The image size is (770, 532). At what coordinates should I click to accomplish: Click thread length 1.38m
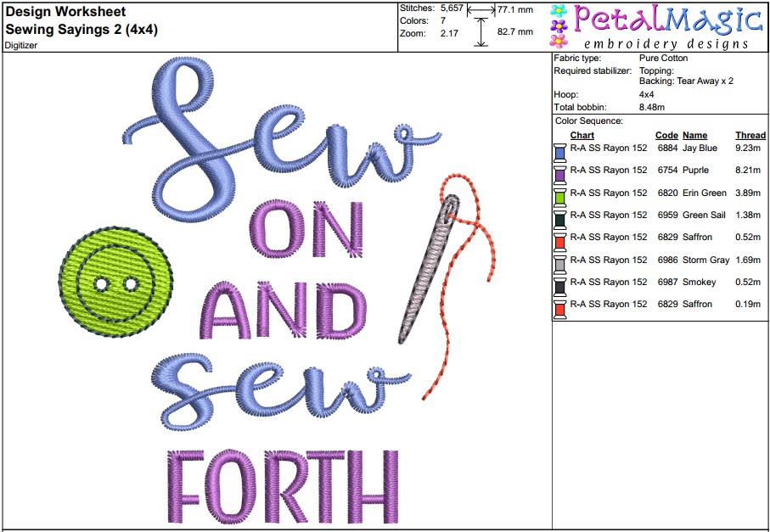pyautogui.click(x=748, y=215)
